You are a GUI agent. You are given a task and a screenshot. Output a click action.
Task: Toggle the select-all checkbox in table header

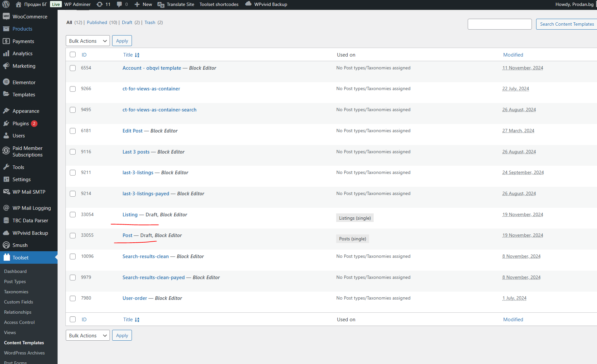point(73,55)
